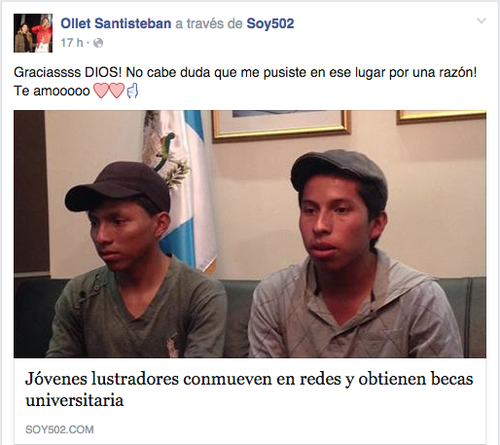This screenshot has height=445, width=500.
Task: Click the 17 h timestamp
Action: click(x=72, y=43)
